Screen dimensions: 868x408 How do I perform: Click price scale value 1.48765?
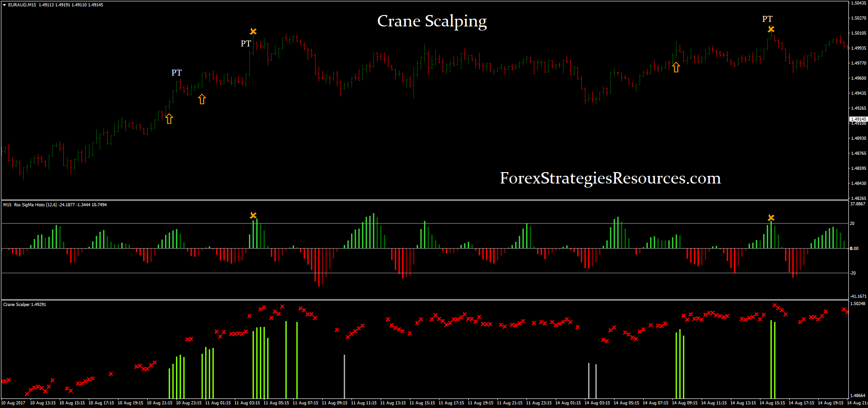858,153
